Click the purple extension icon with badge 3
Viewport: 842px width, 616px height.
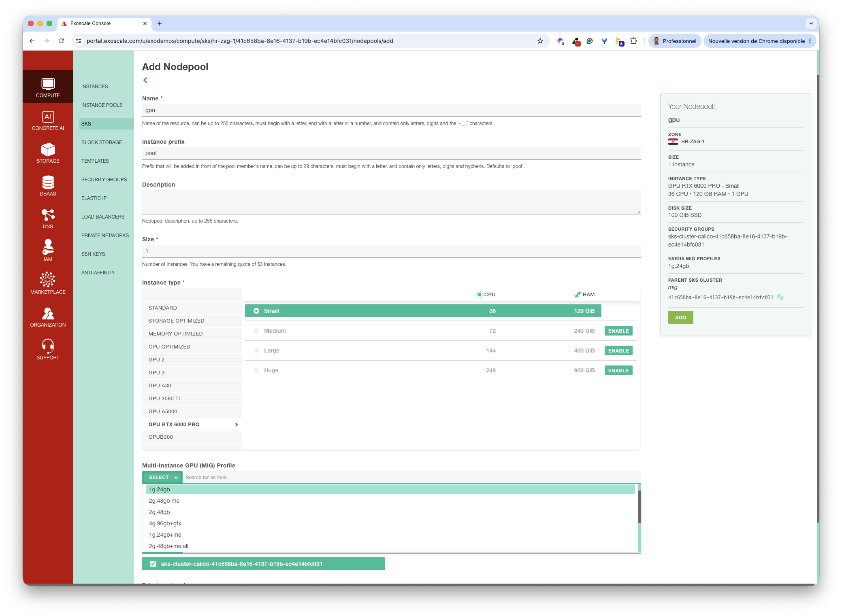pos(561,41)
